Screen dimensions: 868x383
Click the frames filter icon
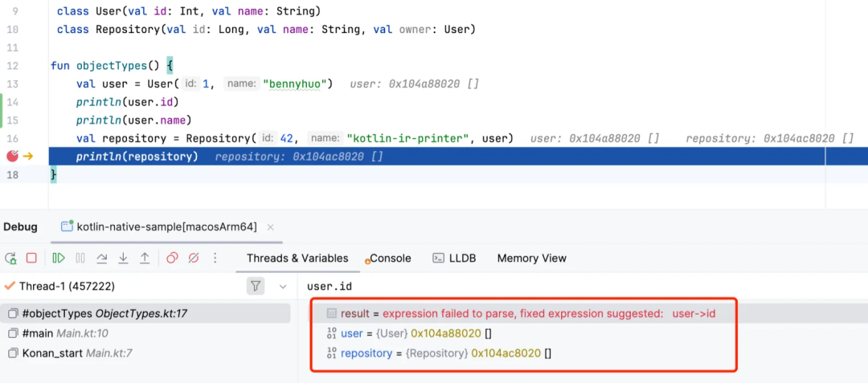[256, 287]
